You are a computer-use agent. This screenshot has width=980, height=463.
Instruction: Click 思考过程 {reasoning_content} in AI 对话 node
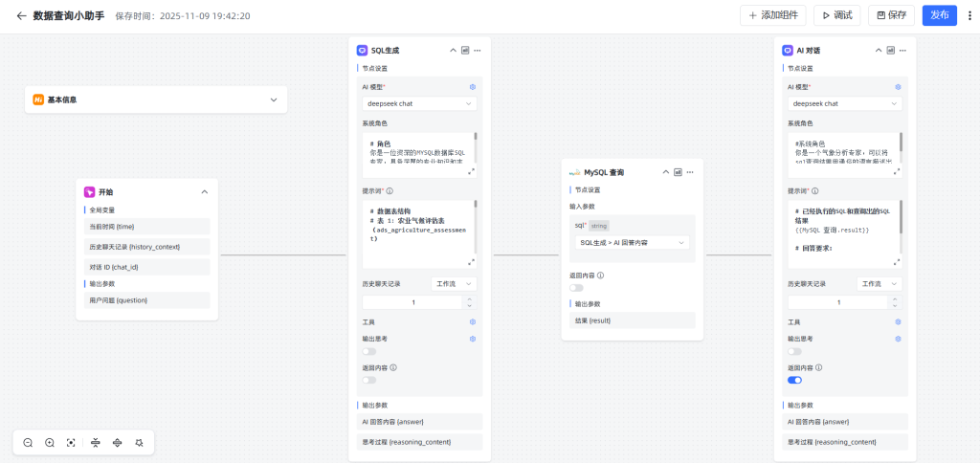844,442
